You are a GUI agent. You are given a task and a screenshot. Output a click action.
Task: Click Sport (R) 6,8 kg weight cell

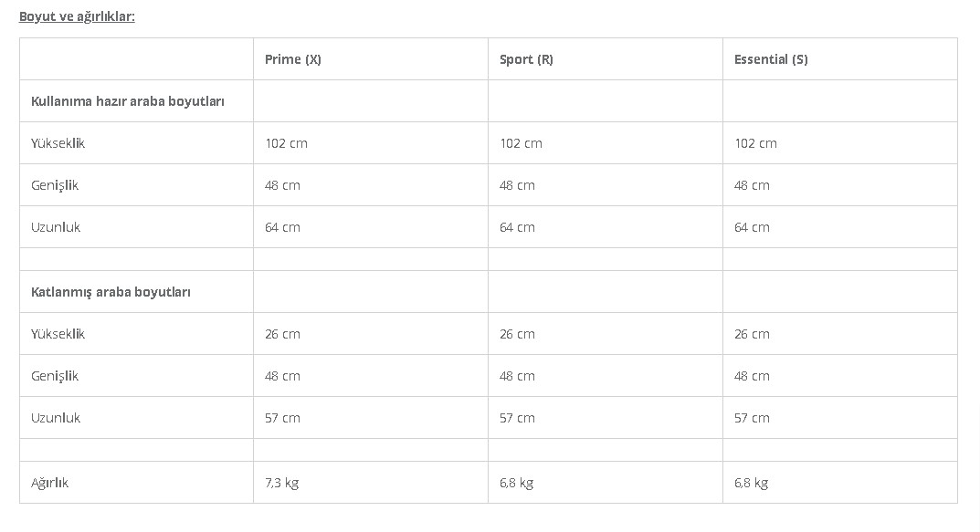(x=517, y=483)
